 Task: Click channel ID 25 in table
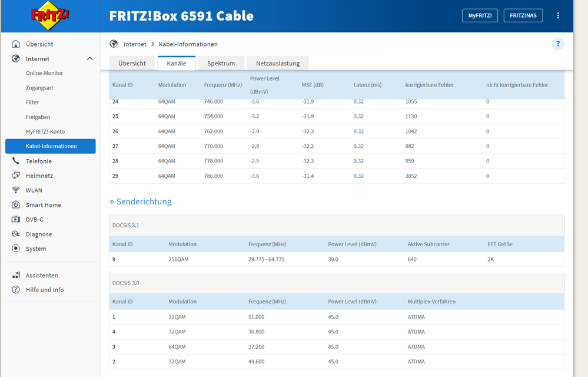(x=115, y=116)
